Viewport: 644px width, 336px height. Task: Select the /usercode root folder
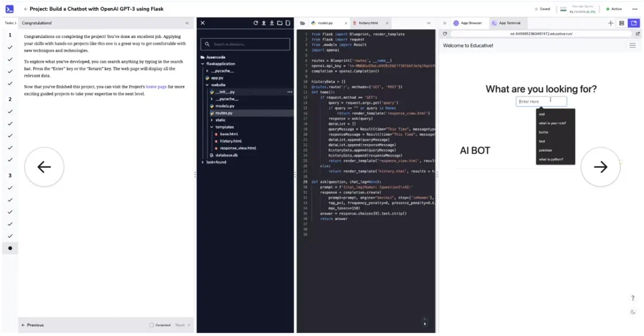click(x=216, y=57)
